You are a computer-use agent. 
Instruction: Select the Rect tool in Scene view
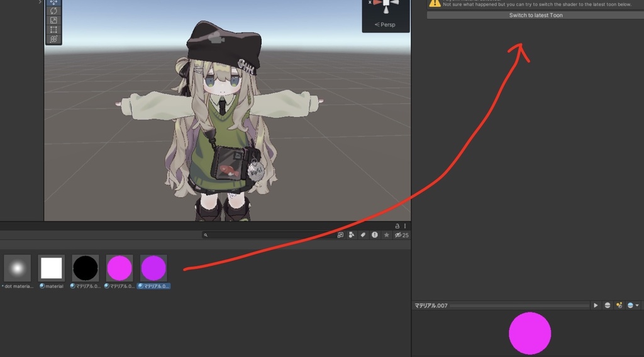click(x=53, y=30)
